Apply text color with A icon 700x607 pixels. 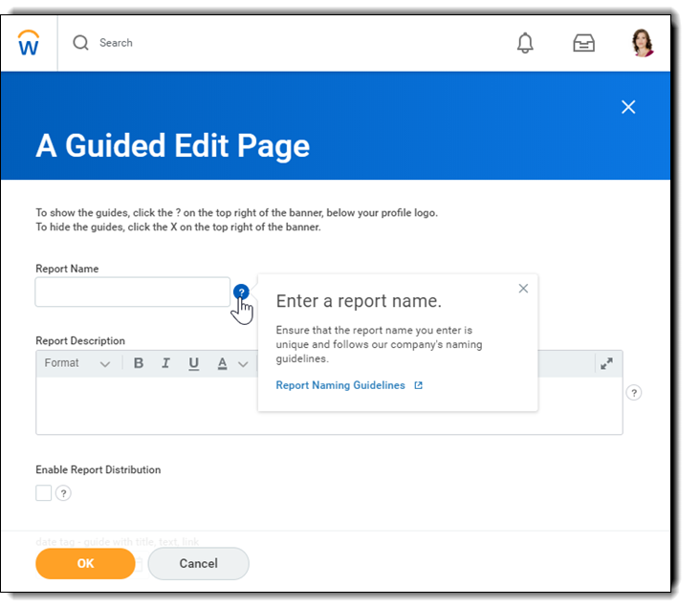click(x=222, y=363)
